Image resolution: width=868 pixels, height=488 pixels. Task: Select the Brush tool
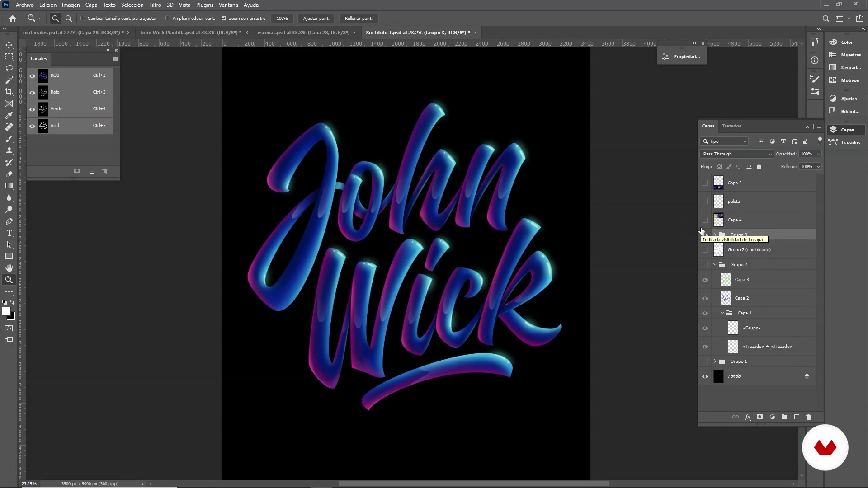(9, 139)
